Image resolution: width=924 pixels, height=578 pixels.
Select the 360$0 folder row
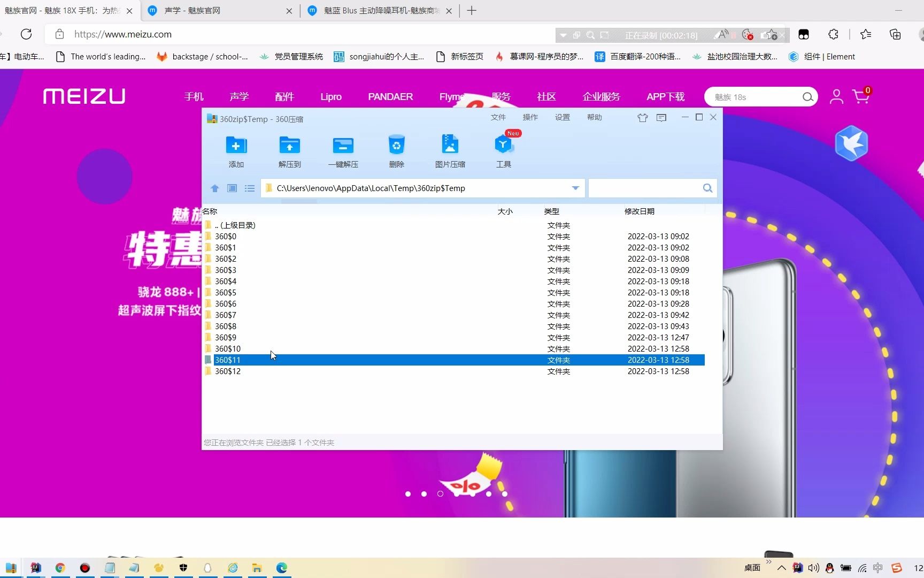pyautogui.click(x=454, y=237)
